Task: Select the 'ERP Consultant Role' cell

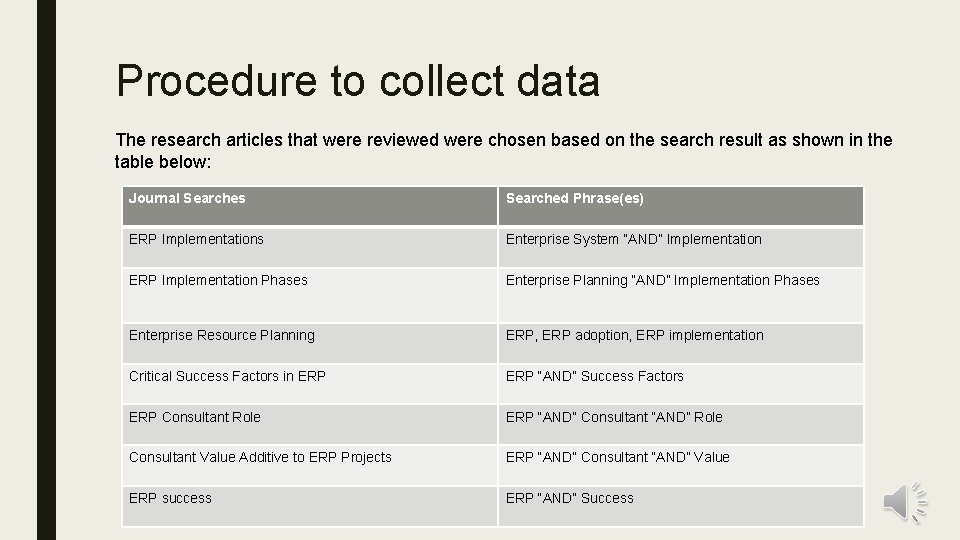Action: click(x=310, y=424)
